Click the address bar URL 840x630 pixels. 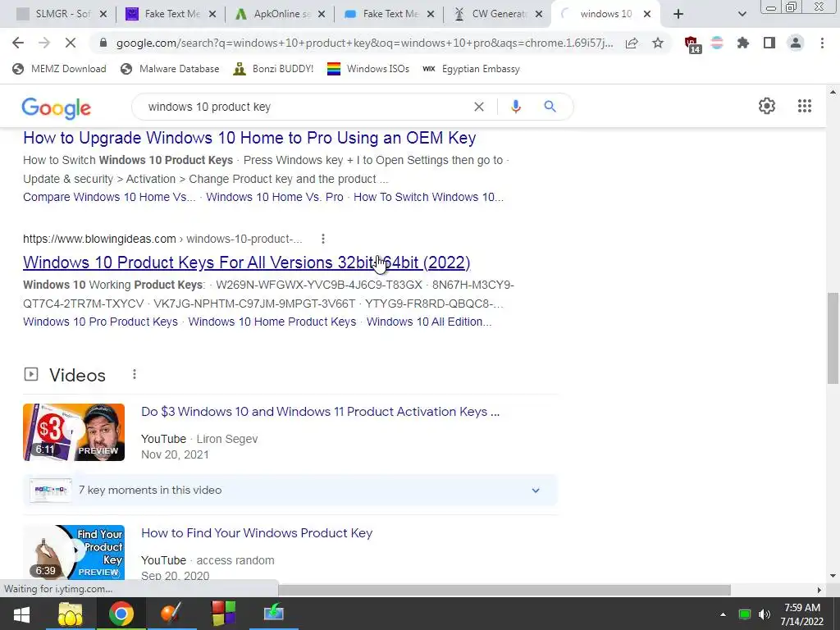pyautogui.click(x=364, y=43)
